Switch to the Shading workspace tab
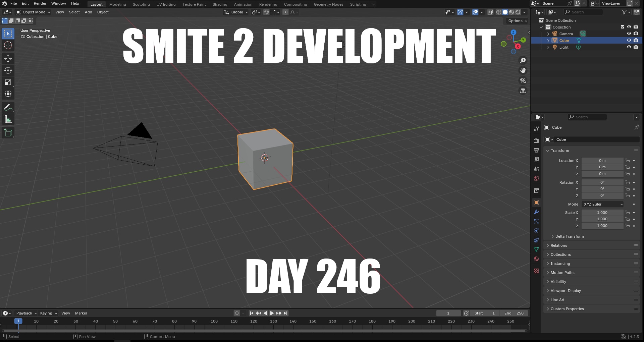Image resolution: width=644 pixels, height=342 pixels. point(220,4)
